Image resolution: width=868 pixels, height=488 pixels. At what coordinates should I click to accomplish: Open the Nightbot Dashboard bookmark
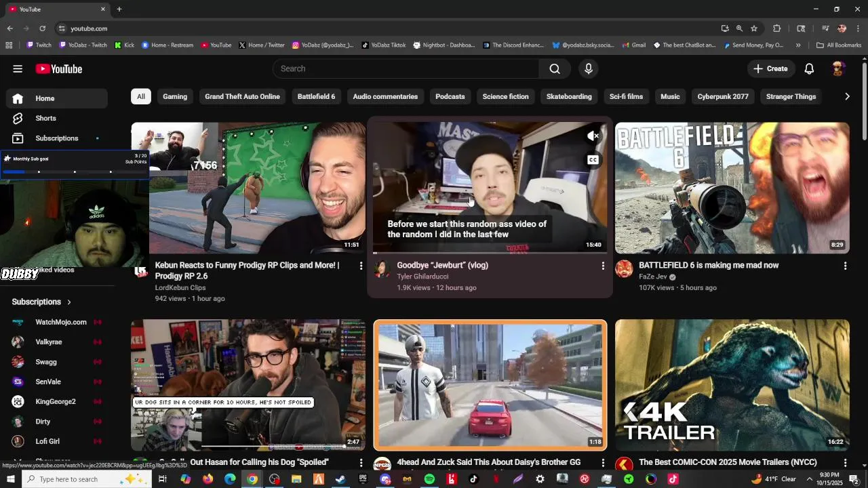click(x=445, y=45)
